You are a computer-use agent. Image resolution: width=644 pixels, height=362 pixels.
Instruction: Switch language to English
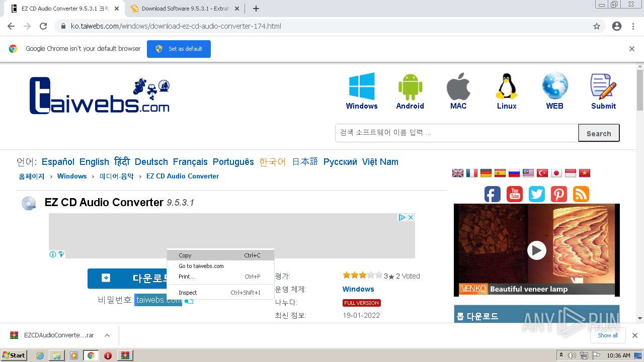click(x=94, y=162)
